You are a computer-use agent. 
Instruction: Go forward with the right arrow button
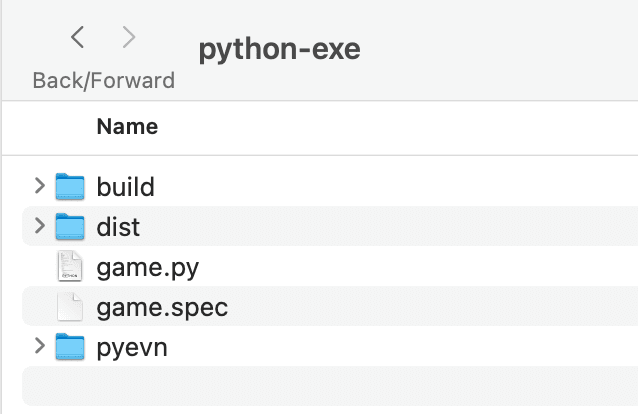tap(129, 37)
